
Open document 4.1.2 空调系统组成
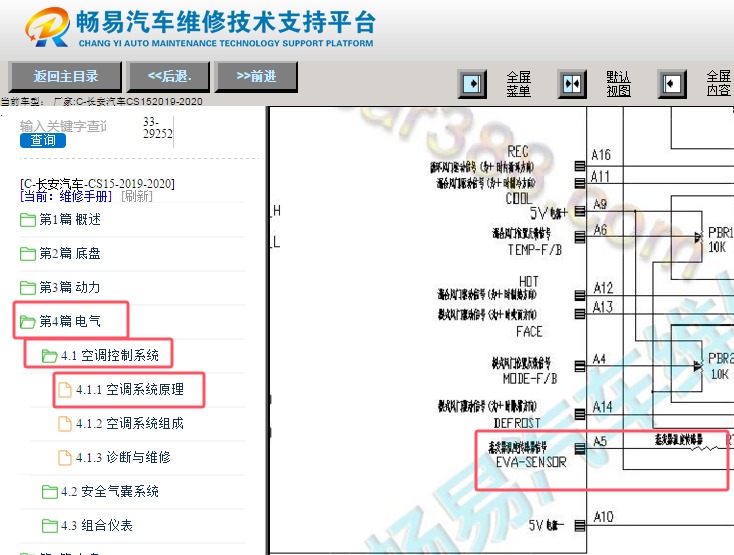pos(130,424)
